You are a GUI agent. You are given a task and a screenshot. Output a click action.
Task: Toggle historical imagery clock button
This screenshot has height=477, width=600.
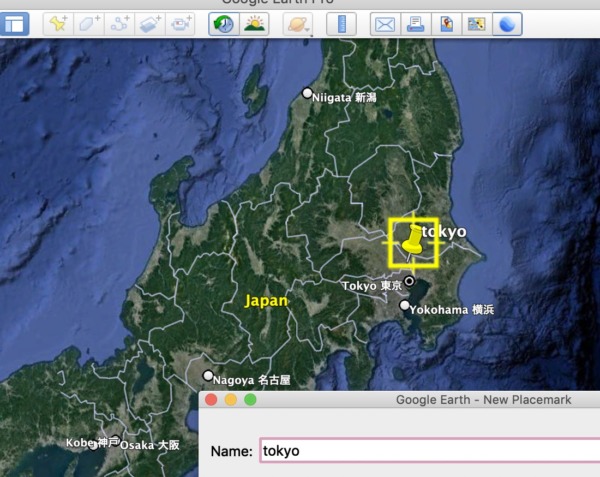tap(222, 24)
